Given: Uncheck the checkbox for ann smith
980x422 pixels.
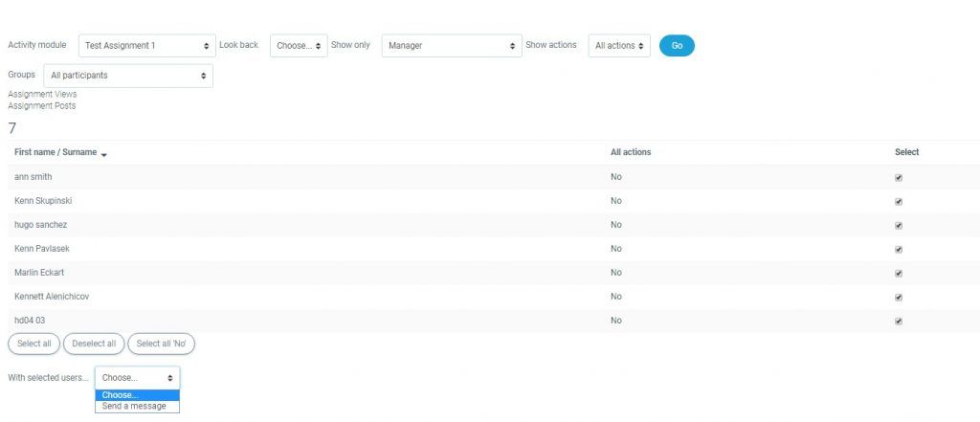Looking at the screenshot, I should click(899, 177).
